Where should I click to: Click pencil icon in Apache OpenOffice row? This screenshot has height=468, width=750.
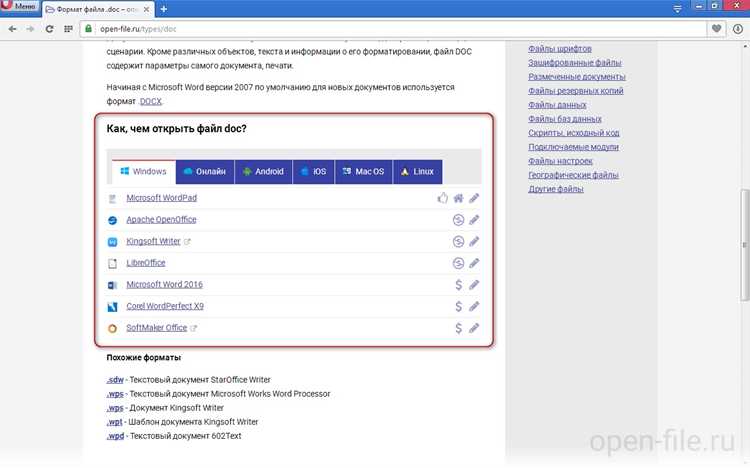click(474, 220)
